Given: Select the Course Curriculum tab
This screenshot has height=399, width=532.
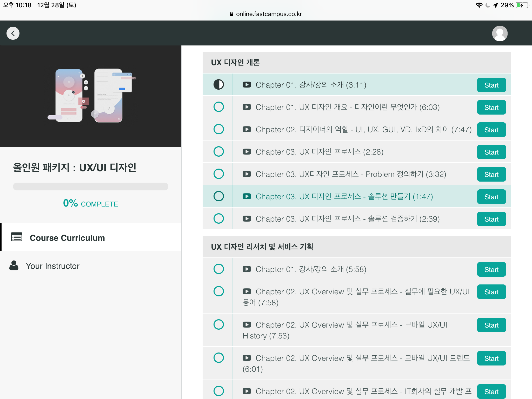Looking at the screenshot, I should point(67,238).
